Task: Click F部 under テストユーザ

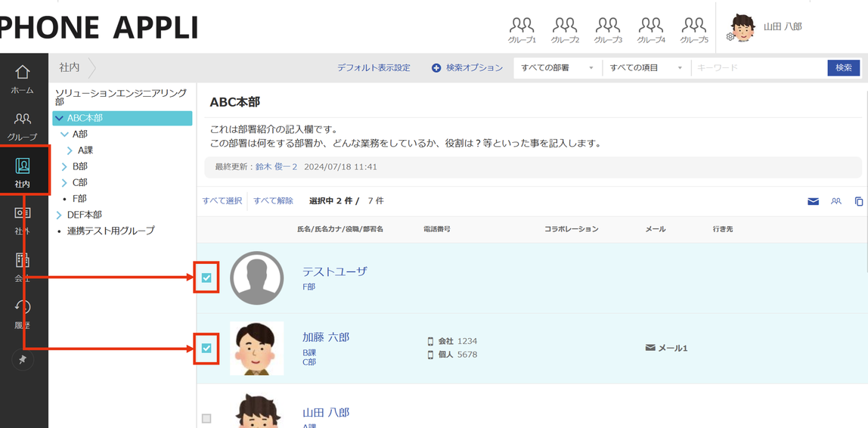Action: pos(309,287)
